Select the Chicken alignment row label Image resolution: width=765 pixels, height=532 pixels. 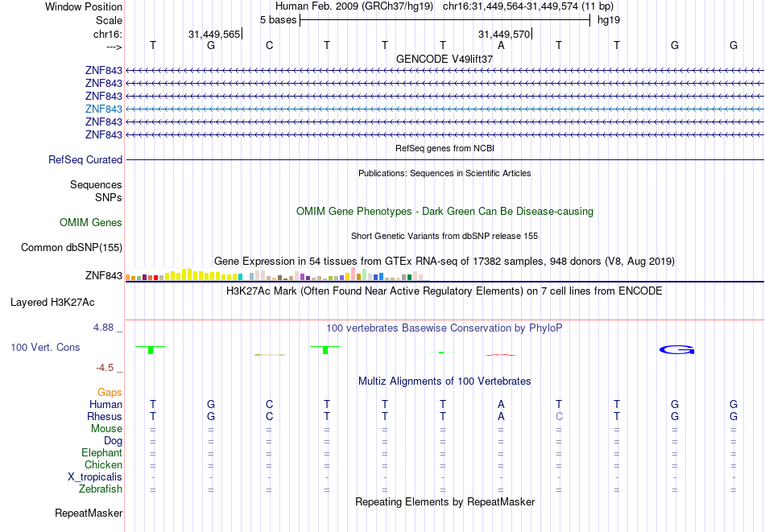(103, 464)
